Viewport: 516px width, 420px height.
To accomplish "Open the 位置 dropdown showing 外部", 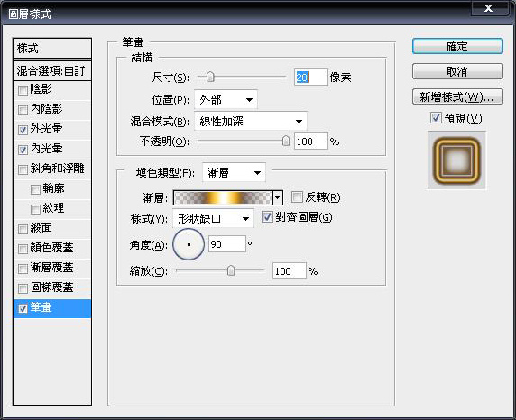I will 226,99.
